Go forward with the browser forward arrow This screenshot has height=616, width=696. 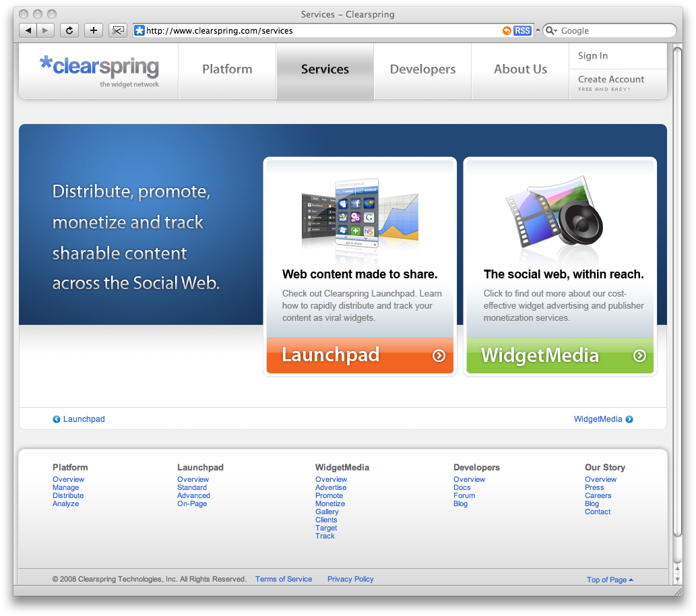45,30
